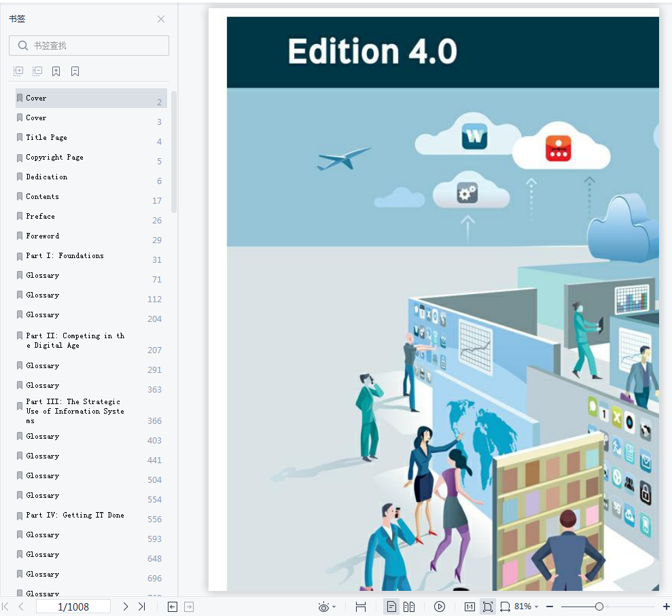Click the bookmark search field
672x616 pixels.
coord(89,46)
